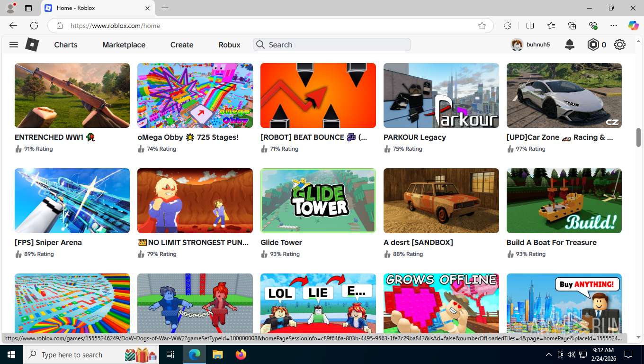Click the buhnuh5 avatar picture
The image size is (644, 364).
point(517,45)
